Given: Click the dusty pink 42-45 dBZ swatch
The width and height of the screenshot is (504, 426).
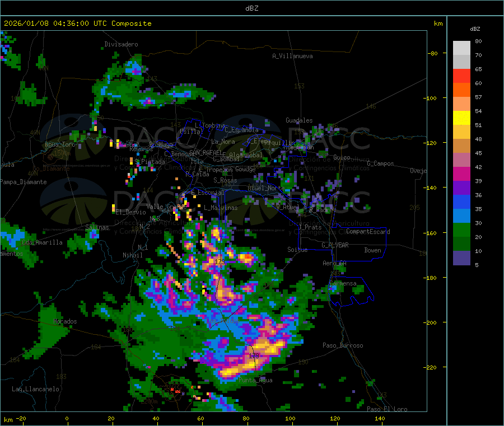Looking at the screenshot, I should [x=461, y=160].
